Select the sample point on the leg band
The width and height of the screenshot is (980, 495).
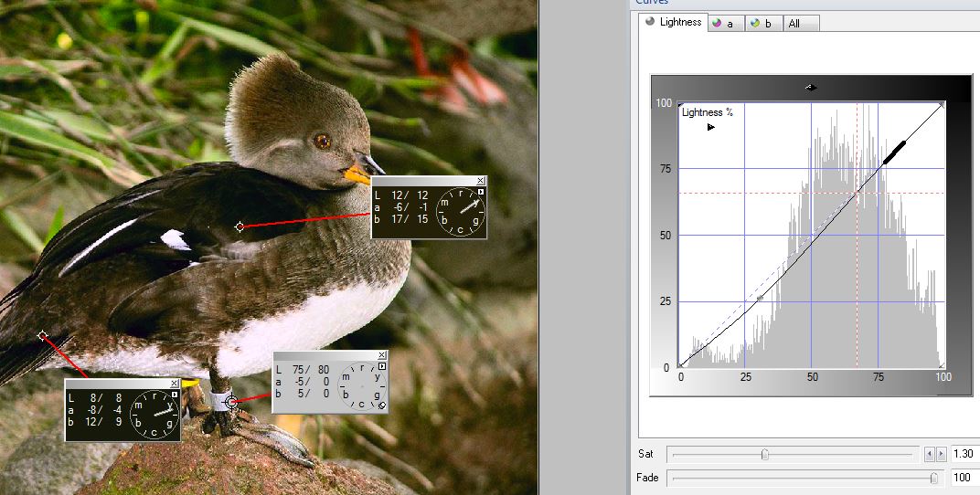tap(231, 403)
